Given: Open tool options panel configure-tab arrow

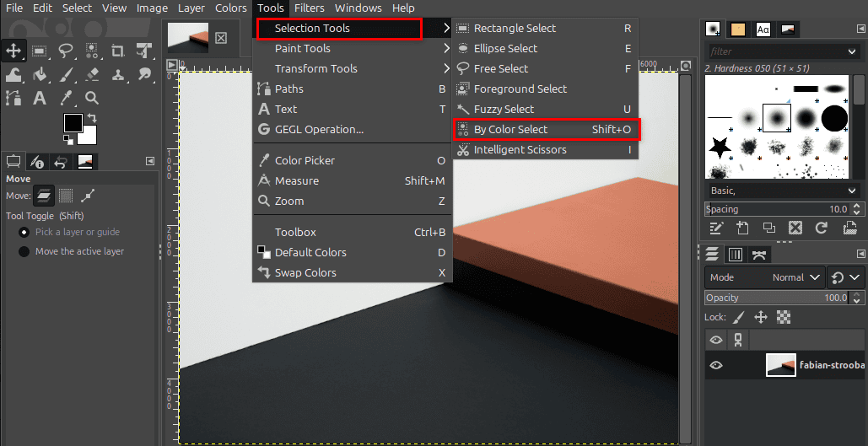Looking at the screenshot, I should pyautogui.click(x=150, y=161).
